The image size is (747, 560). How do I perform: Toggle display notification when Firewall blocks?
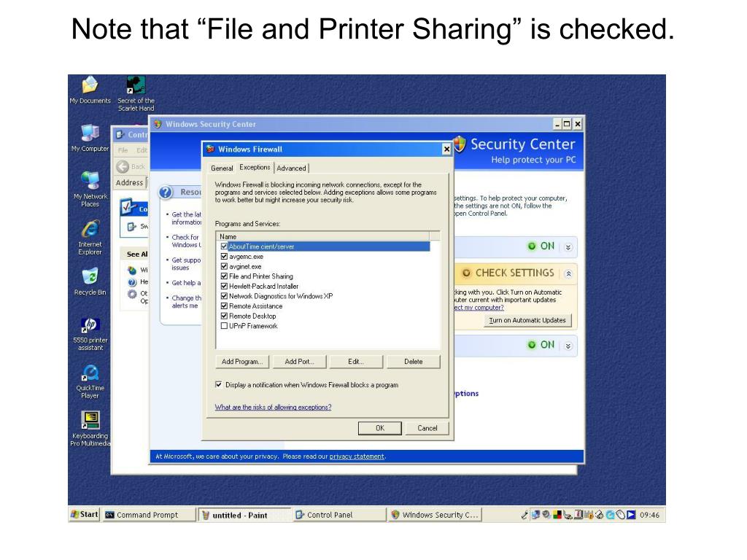(219, 385)
